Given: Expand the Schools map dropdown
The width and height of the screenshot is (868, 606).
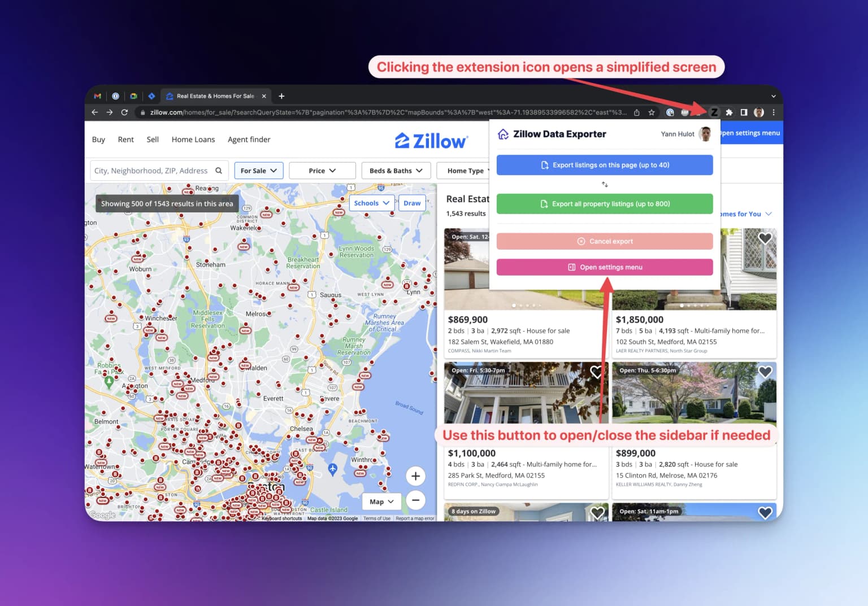Looking at the screenshot, I should coord(372,203).
